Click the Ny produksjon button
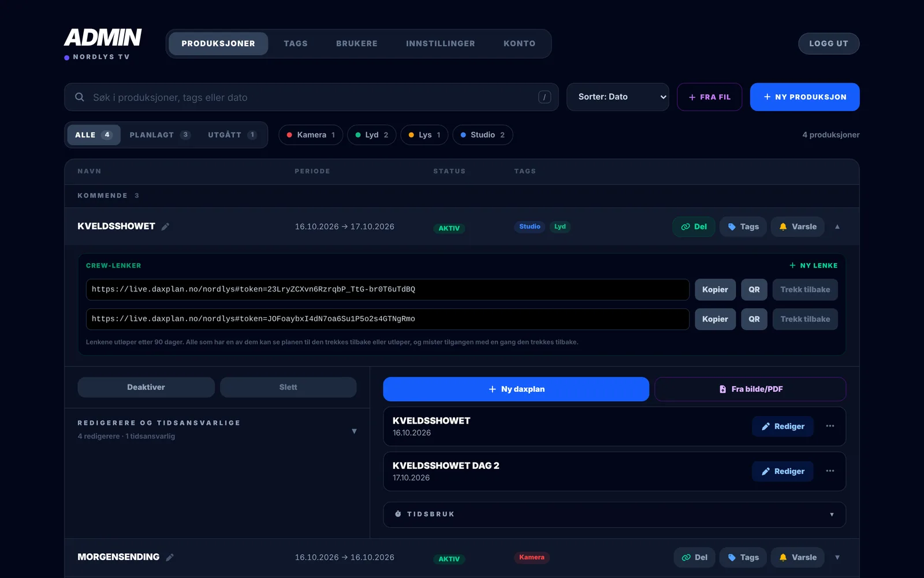The width and height of the screenshot is (924, 578). [x=804, y=97]
